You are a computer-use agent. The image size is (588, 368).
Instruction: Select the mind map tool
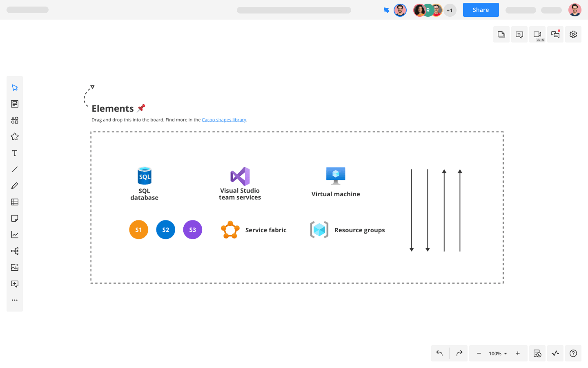click(15, 251)
